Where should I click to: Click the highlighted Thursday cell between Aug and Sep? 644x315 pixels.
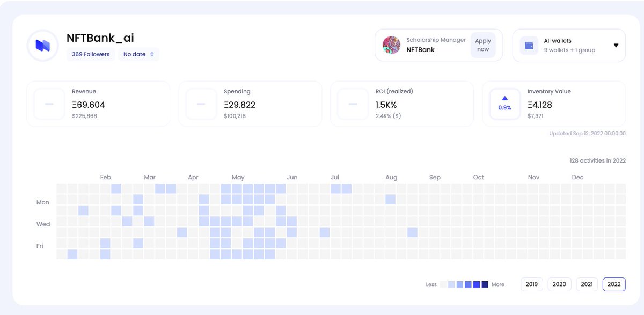pos(412,232)
